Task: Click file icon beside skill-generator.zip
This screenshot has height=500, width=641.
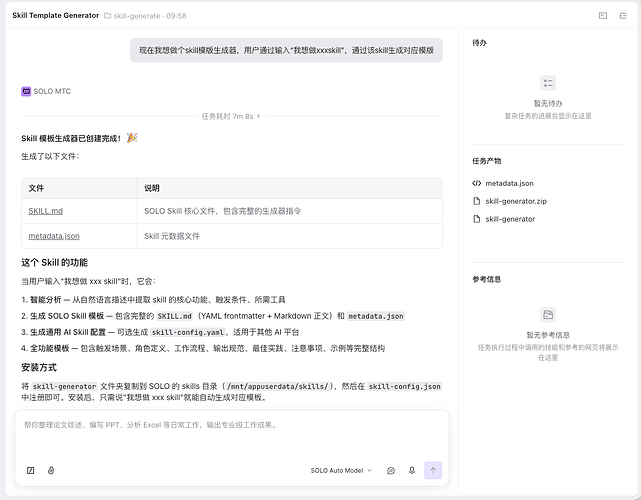Action: tap(476, 201)
